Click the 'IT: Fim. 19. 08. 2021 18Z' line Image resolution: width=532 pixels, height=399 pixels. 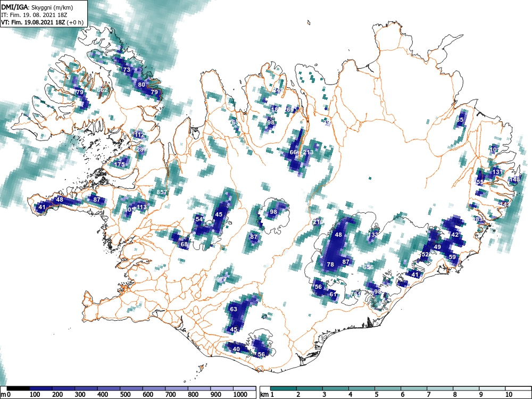[32, 15]
